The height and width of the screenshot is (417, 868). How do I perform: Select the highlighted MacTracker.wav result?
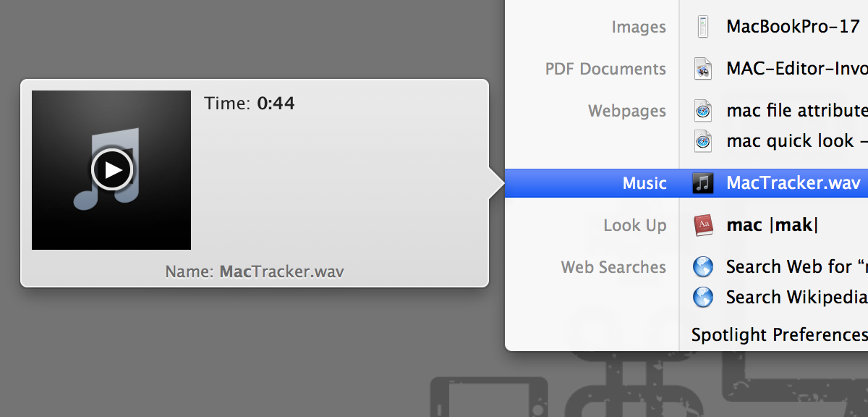coord(686,182)
